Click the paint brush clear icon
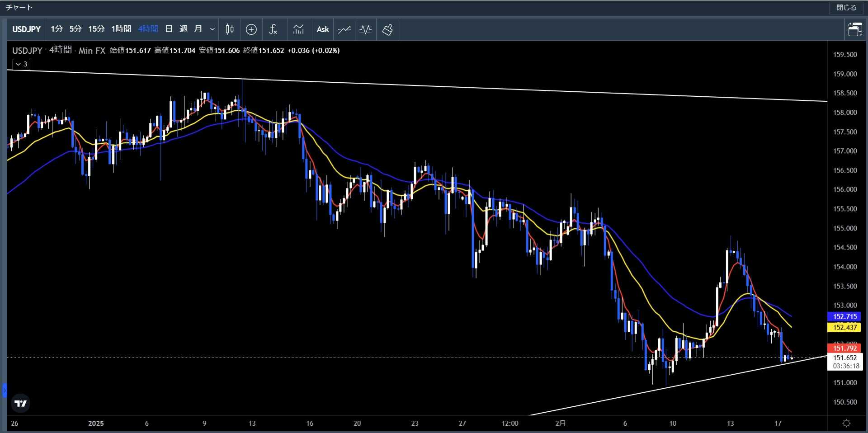The width and height of the screenshot is (868, 433). 387,29
